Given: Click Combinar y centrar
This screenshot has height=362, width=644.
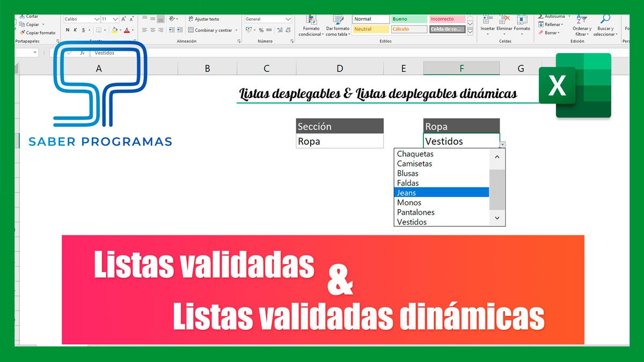Looking at the screenshot, I should tap(209, 30).
